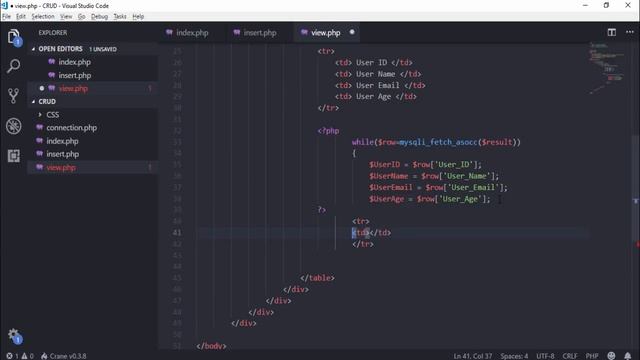Screen dimensions: 640x360
Task: Click CRLF end-of-line status entry
Action: point(570,356)
